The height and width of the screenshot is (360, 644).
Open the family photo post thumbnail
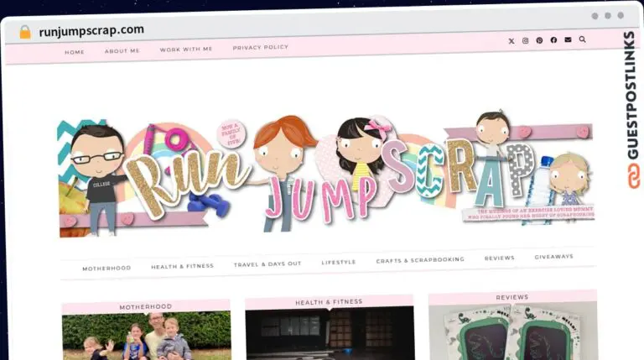(x=147, y=337)
